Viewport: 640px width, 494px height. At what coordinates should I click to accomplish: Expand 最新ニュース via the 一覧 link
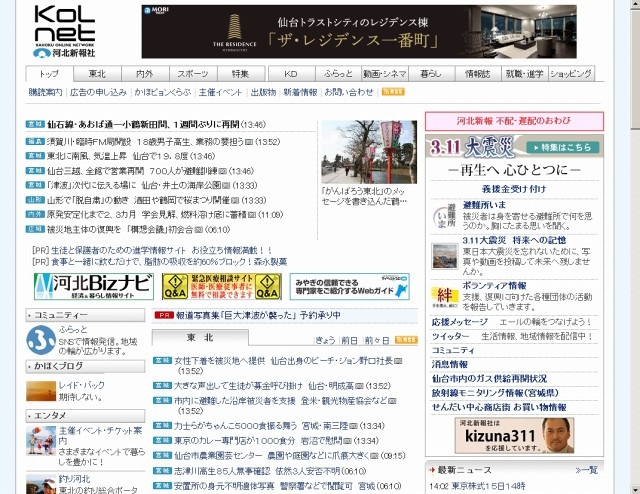(x=588, y=469)
